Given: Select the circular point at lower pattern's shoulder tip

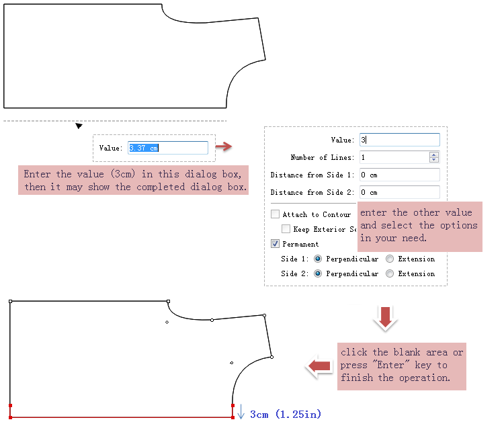Looking at the screenshot, I should coord(264,315).
